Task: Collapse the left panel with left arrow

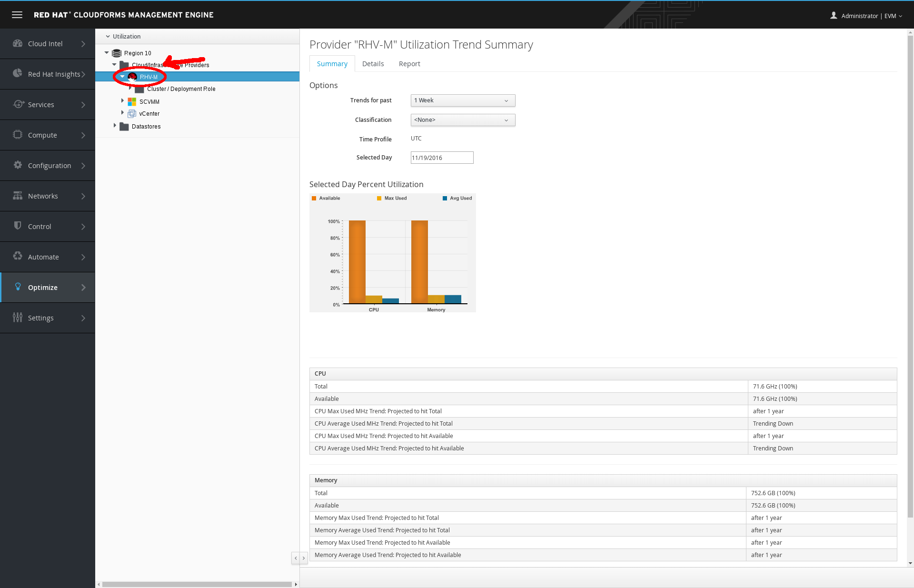Action: coord(296,558)
